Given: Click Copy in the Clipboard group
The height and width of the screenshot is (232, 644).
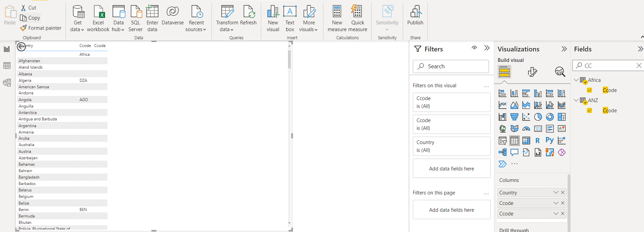Looking at the screenshot, I should [30, 18].
